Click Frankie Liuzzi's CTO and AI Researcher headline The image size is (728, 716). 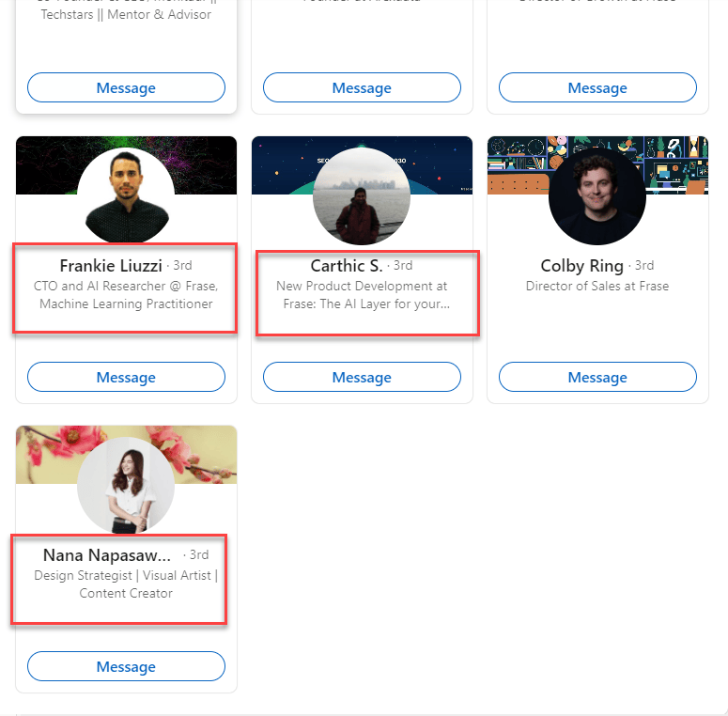click(126, 295)
